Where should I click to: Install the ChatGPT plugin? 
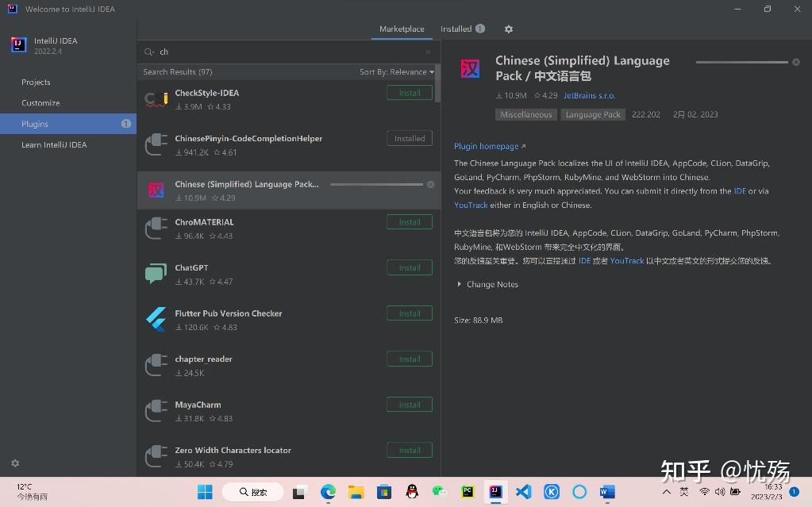[410, 267]
